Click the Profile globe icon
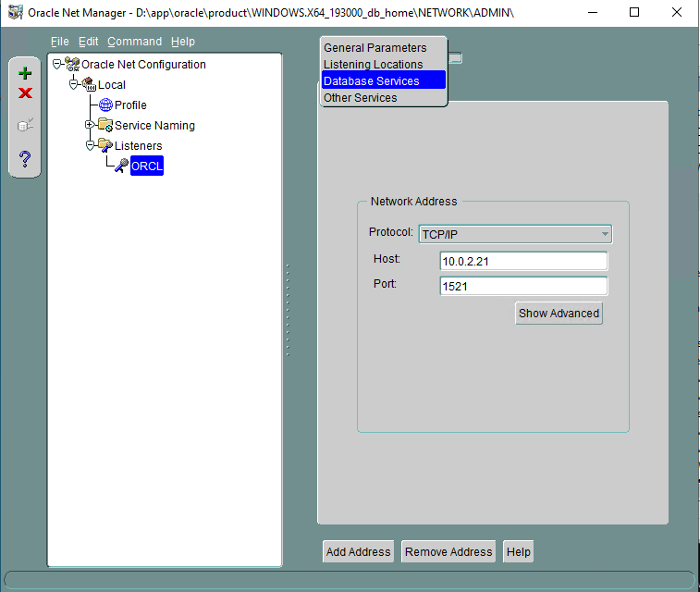 point(105,105)
